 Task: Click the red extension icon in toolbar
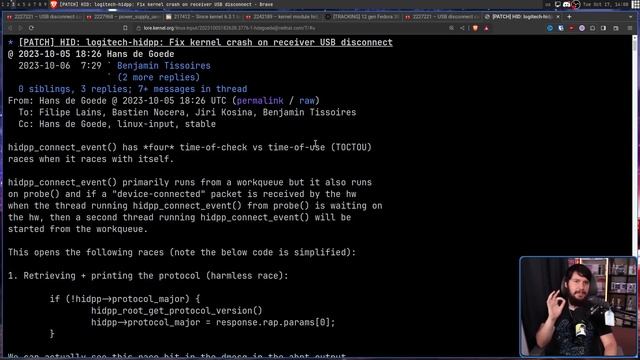[x=571, y=28]
